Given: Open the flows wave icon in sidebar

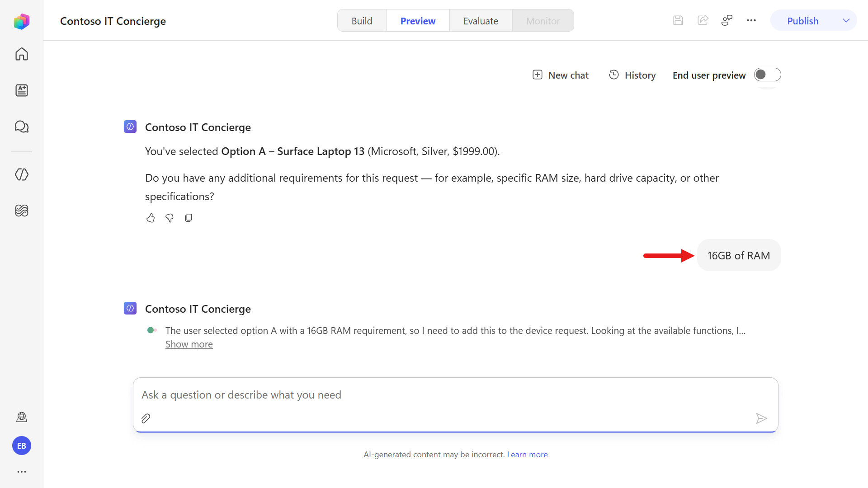Looking at the screenshot, I should [21, 211].
